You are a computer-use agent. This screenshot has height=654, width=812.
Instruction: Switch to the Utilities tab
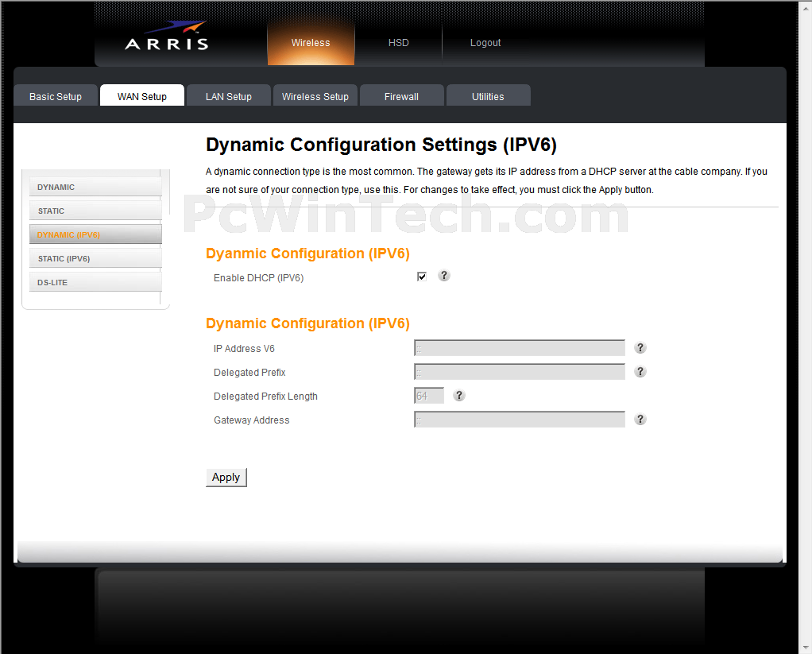tap(488, 96)
